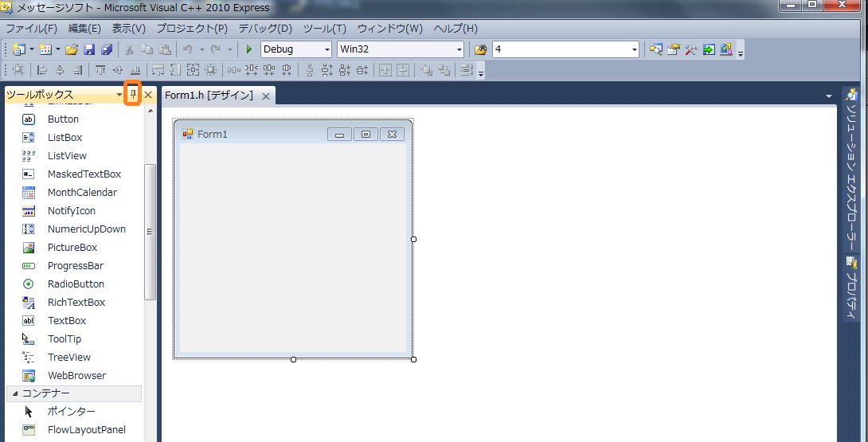The width and height of the screenshot is (868, 442).
Task: Click the Toolbox hammer-and-wrench toolbar icon
Action: (691, 49)
